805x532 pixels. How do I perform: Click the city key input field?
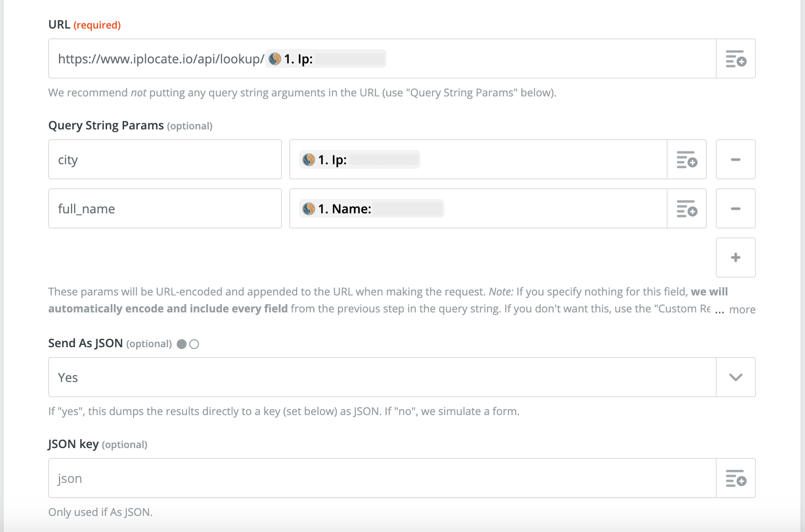(x=165, y=159)
